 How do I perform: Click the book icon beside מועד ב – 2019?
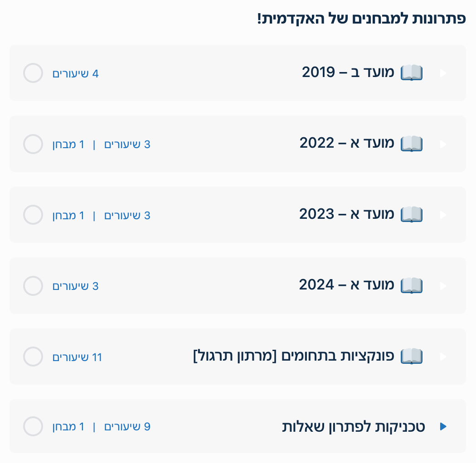412,72
